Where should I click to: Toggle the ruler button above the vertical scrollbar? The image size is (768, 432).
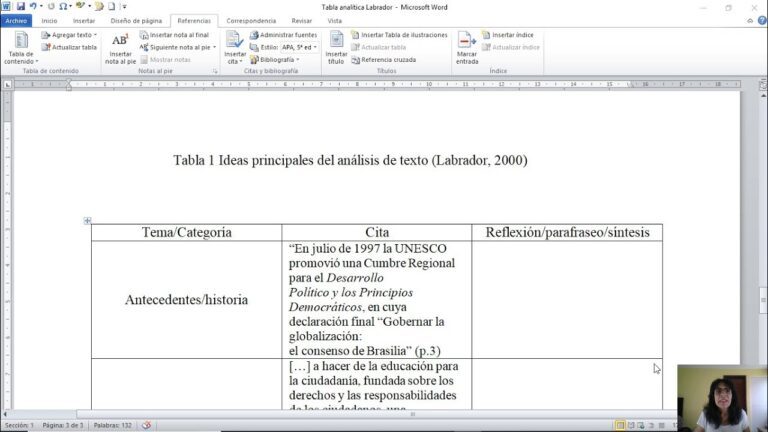(x=763, y=85)
